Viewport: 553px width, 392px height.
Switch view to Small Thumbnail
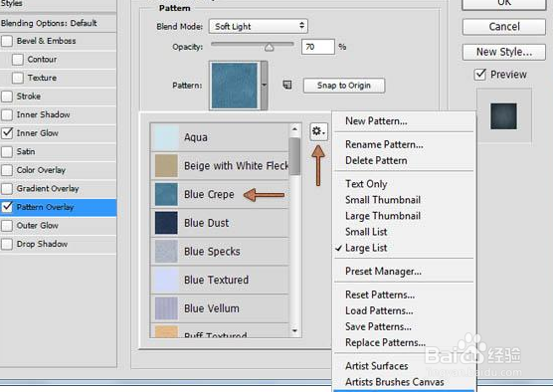(x=383, y=200)
